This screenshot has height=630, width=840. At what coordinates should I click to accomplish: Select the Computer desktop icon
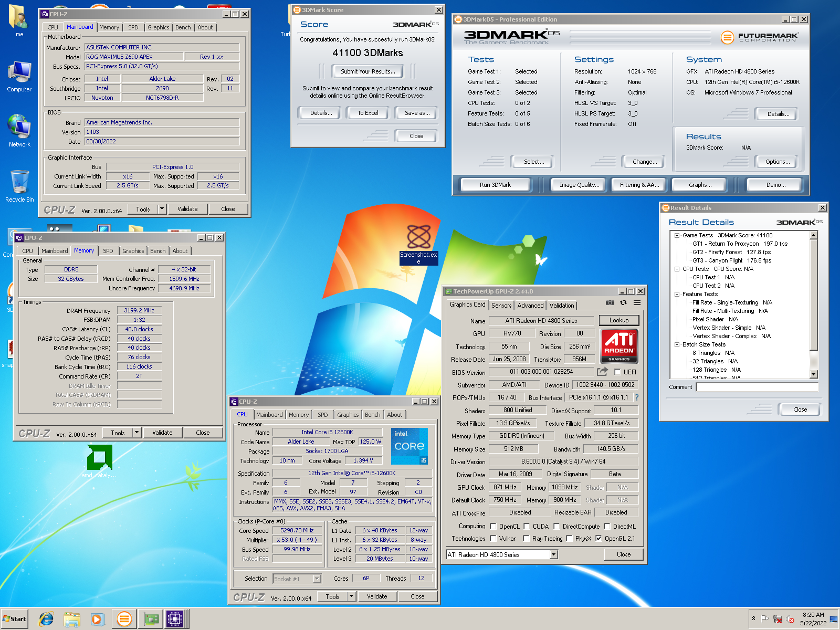[19, 76]
